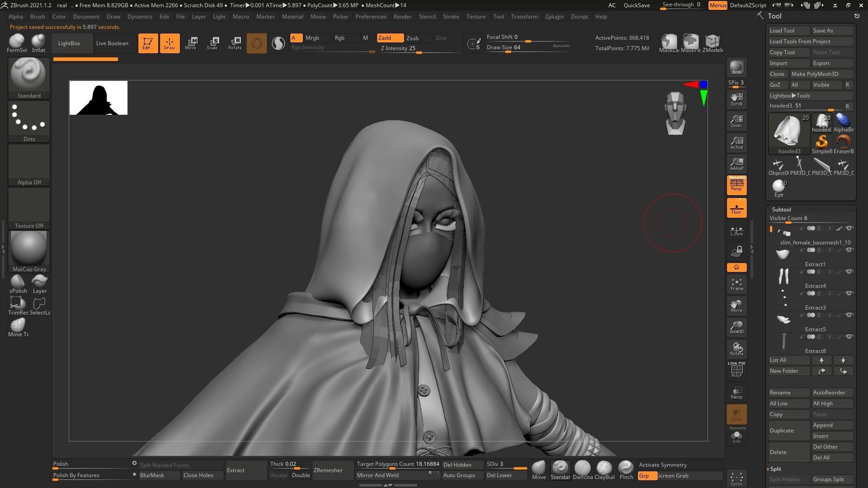Click the Actual size icon
Image resolution: width=868 pixels, height=488 pixels.
736,142
